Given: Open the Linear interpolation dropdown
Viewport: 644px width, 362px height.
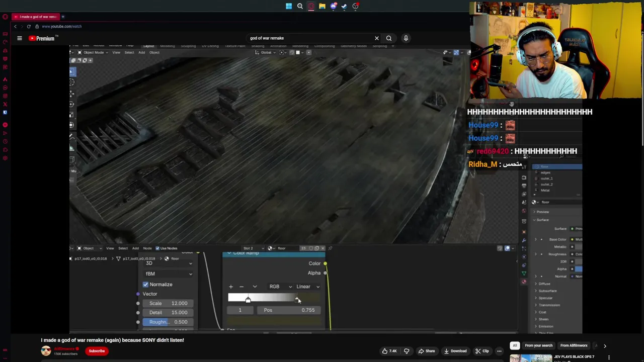Looking at the screenshot, I should [307, 287].
